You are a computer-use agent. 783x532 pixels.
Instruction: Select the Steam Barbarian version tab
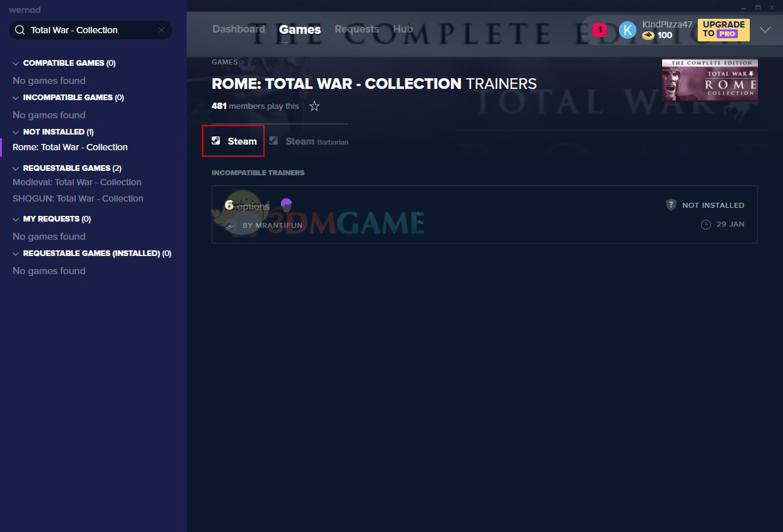point(308,141)
